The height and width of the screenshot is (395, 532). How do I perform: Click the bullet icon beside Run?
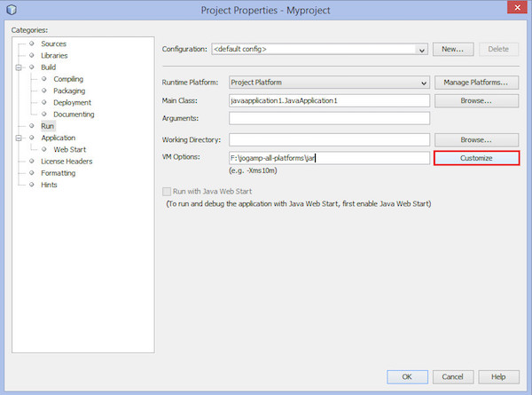click(x=32, y=126)
